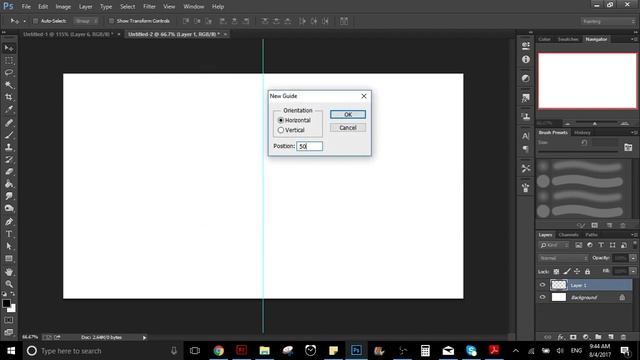Confirm the New Guide dialog with OK

(348, 115)
